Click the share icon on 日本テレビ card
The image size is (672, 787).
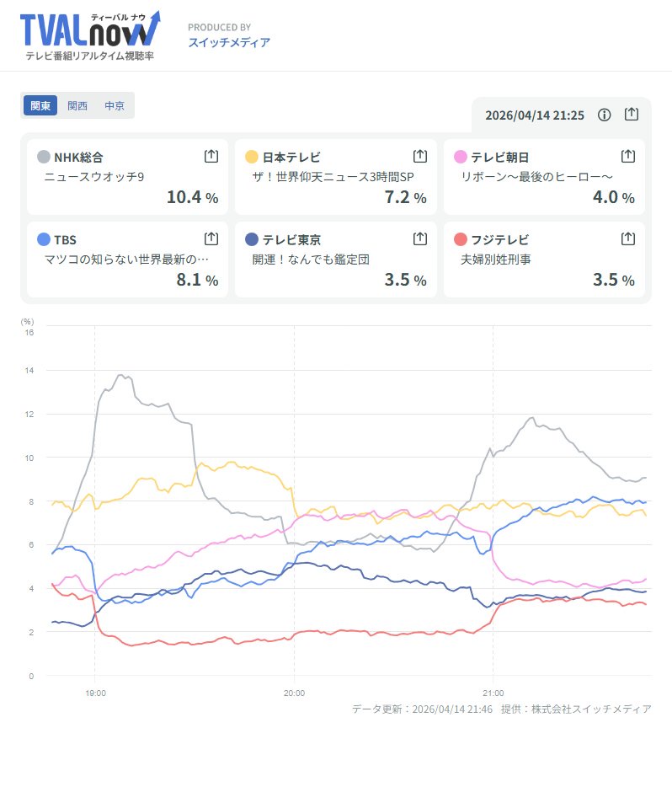click(x=419, y=156)
